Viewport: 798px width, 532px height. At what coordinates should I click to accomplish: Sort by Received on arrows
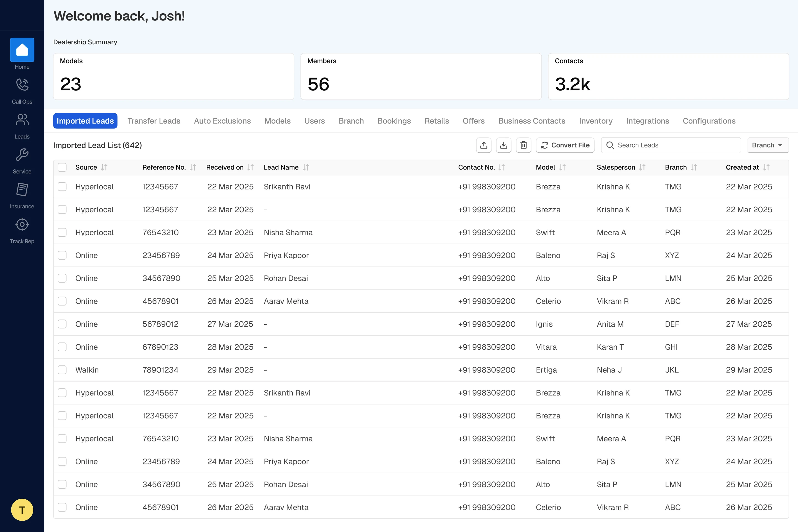tap(250, 167)
